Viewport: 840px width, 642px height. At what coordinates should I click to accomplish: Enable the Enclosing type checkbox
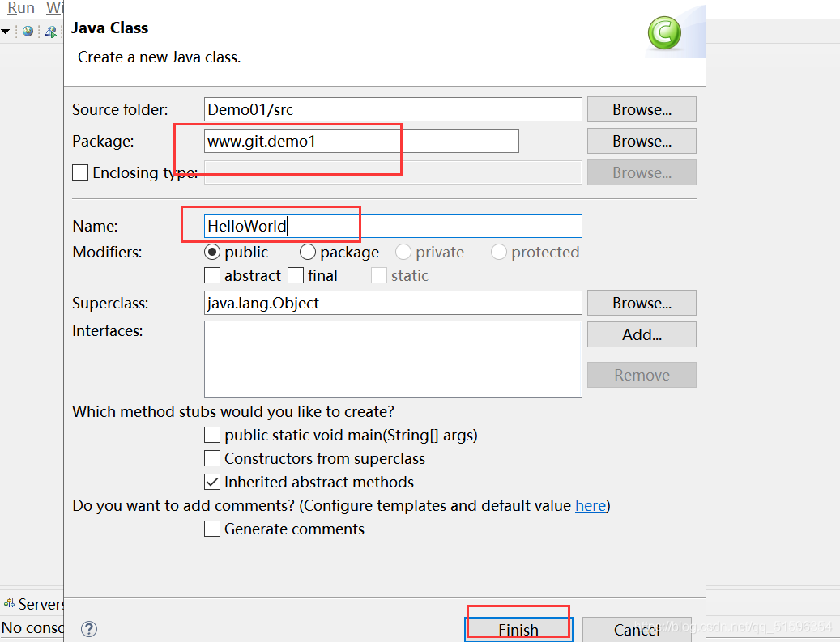click(80, 172)
